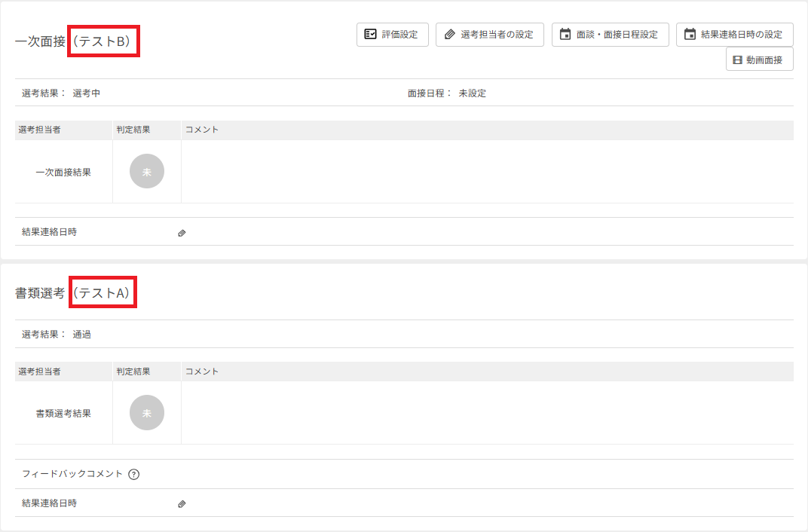
Task: Click the 書類選考結果 row label
Action: click(x=63, y=413)
